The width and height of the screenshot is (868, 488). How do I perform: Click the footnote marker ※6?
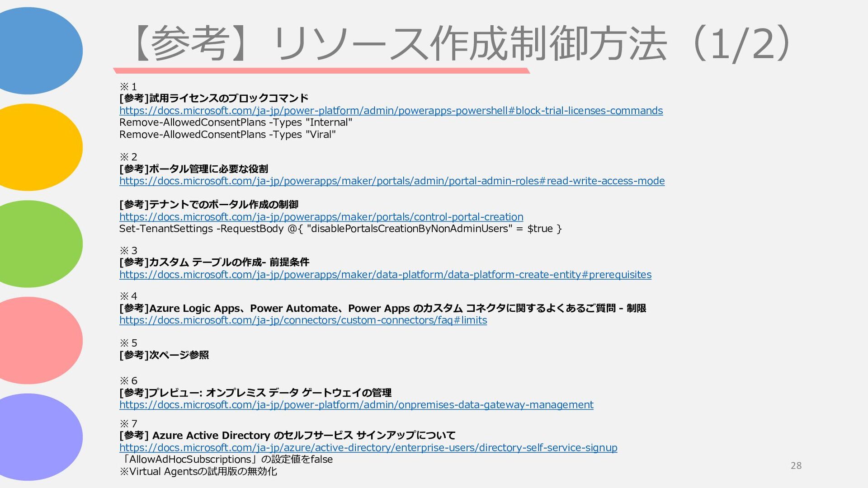click(x=128, y=381)
